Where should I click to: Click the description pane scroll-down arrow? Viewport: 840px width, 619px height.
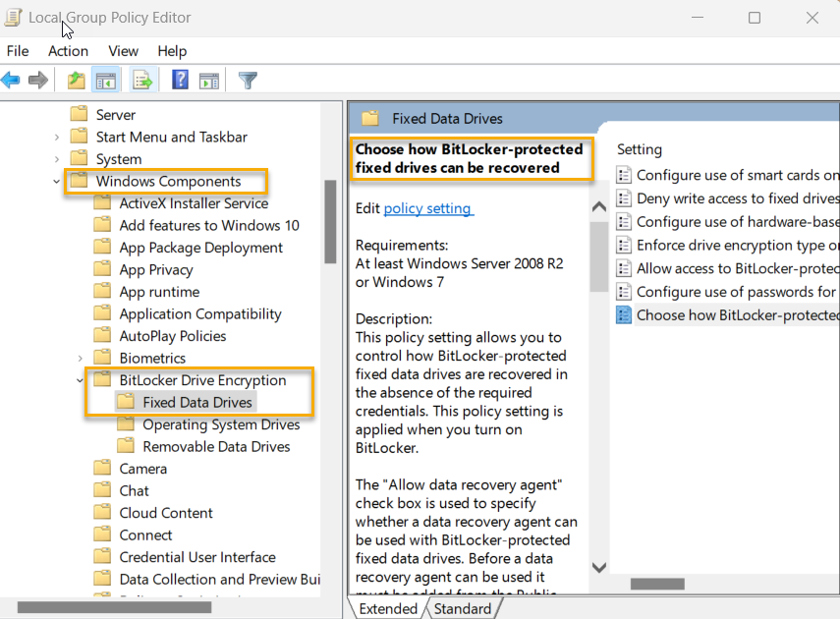click(598, 567)
